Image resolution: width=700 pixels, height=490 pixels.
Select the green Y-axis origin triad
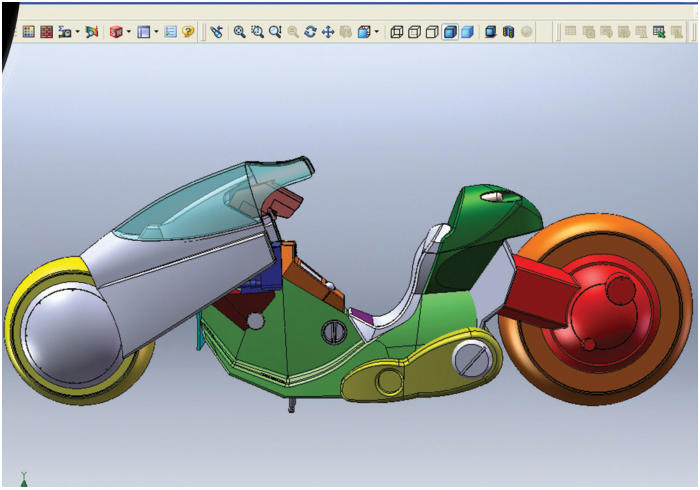tap(24, 479)
